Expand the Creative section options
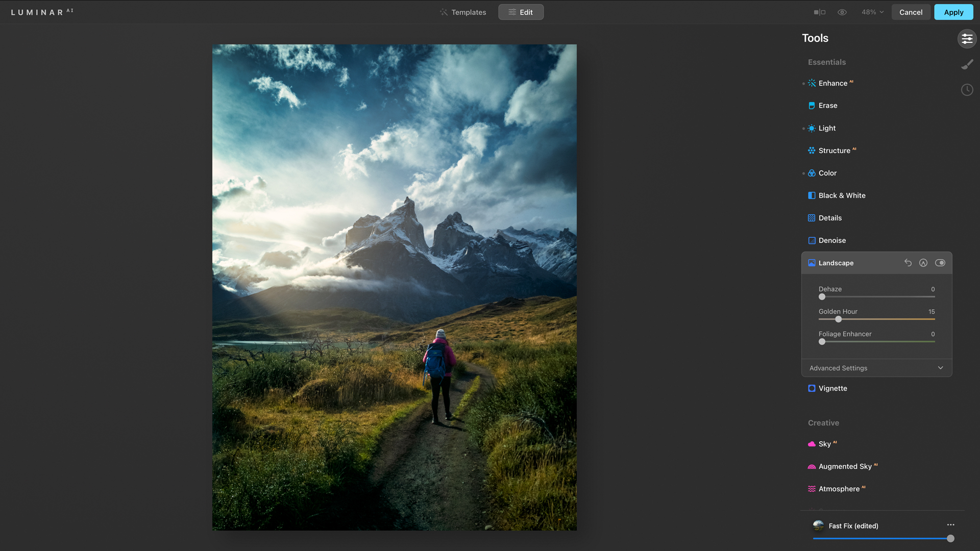 point(823,422)
